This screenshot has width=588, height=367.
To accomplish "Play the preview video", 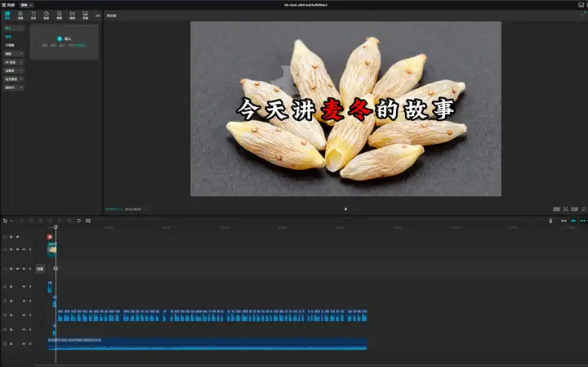I will [345, 209].
